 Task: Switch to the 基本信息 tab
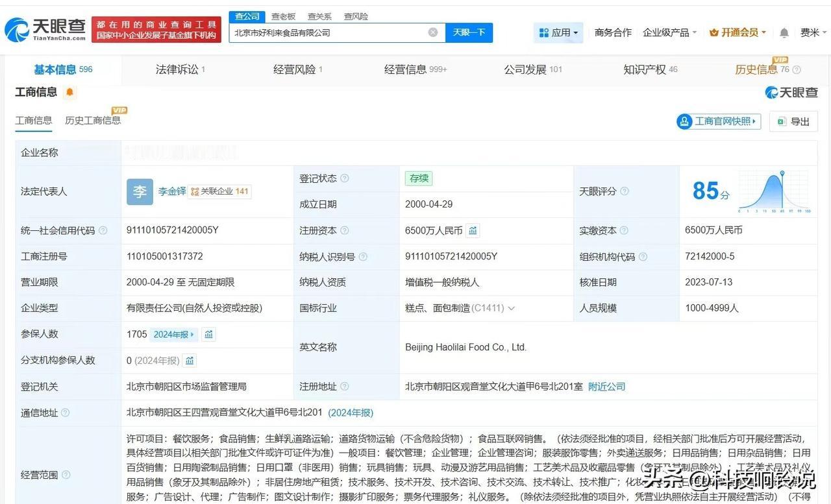click(x=63, y=69)
